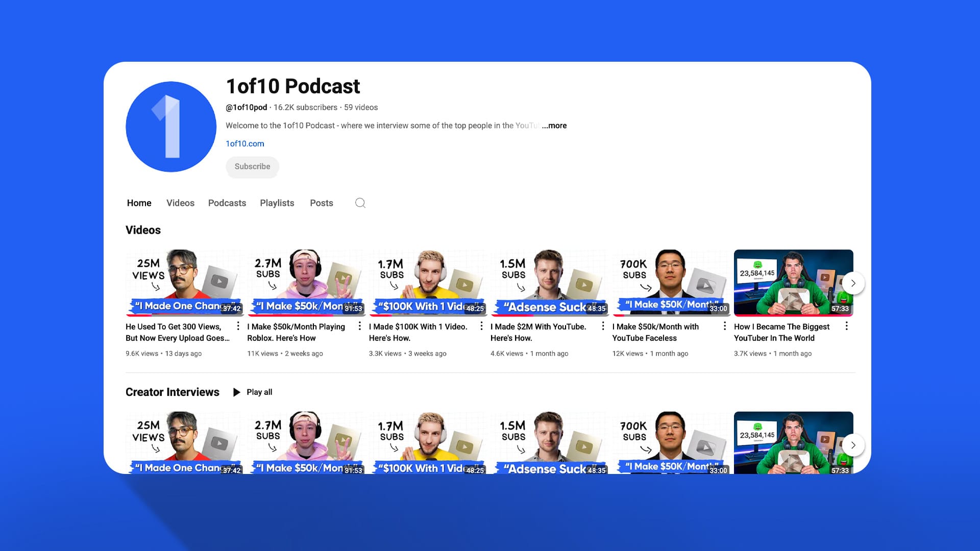The height and width of the screenshot is (551, 980).
Task: Open the Podcasts tab
Action: point(227,203)
